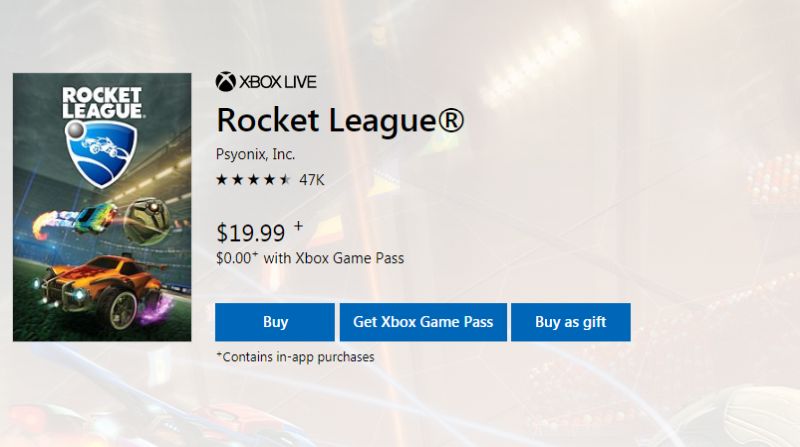Click the fourth rating star

coord(270,180)
